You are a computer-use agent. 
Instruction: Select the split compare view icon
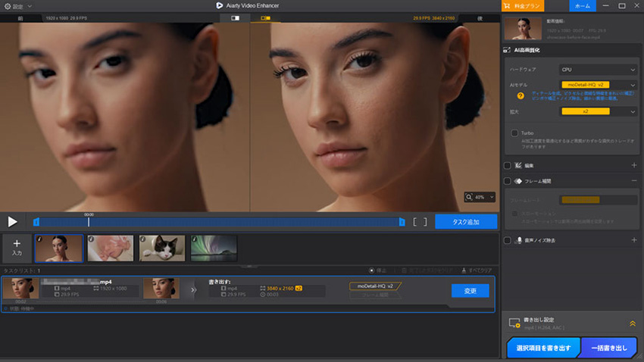(265, 17)
